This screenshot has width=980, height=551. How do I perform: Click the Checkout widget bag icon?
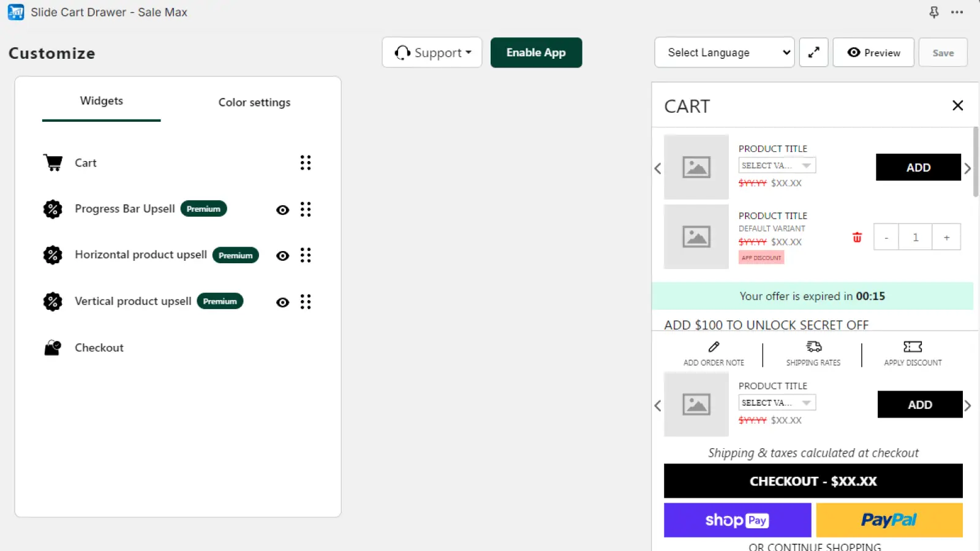click(53, 348)
